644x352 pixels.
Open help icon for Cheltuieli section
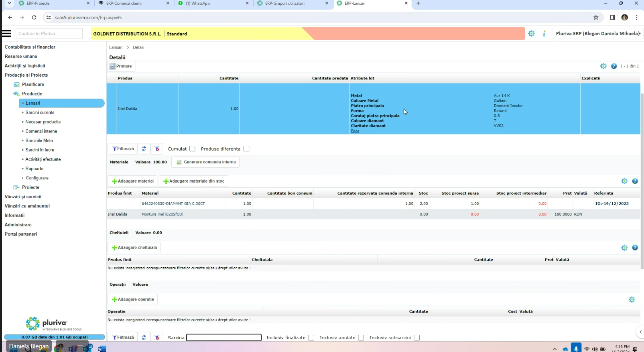tap(635, 248)
